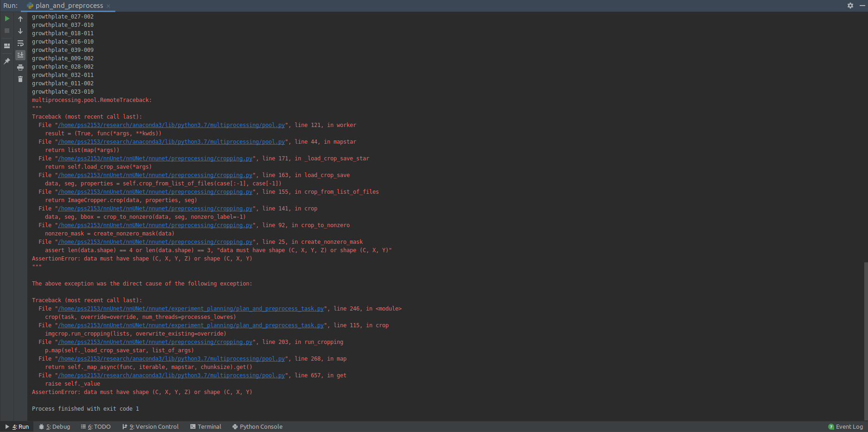Restore layout using the panels icon
The width and height of the screenshot is (868, 432).
click(7, 46)
